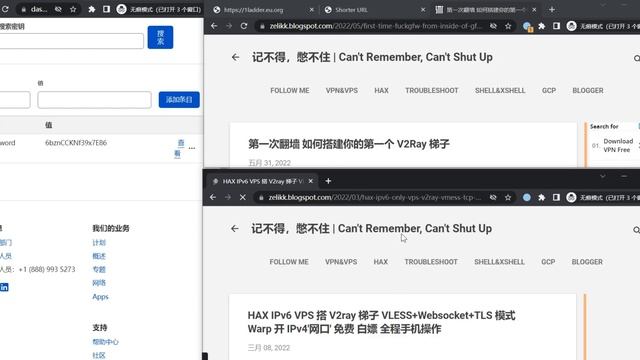The height and width of the screenshot is (360, 640).
Task: Open the HAX IPv6 VPS post title
Action: [x=381, y=322]
